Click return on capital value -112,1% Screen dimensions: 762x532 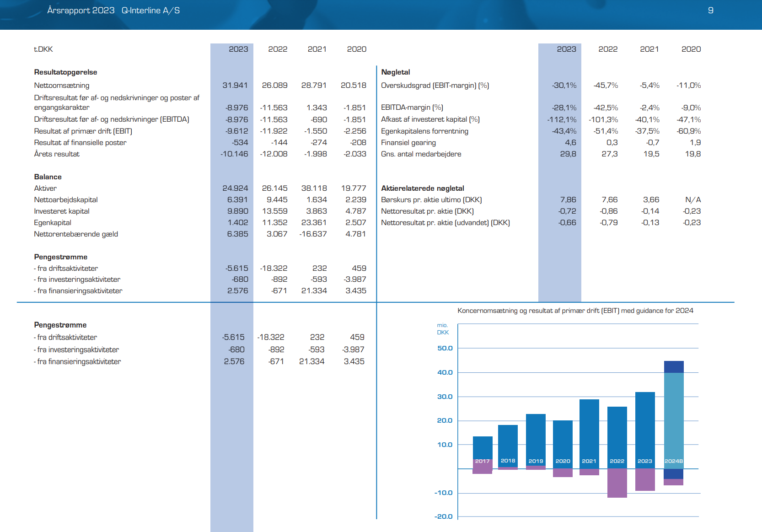point(562,119)
